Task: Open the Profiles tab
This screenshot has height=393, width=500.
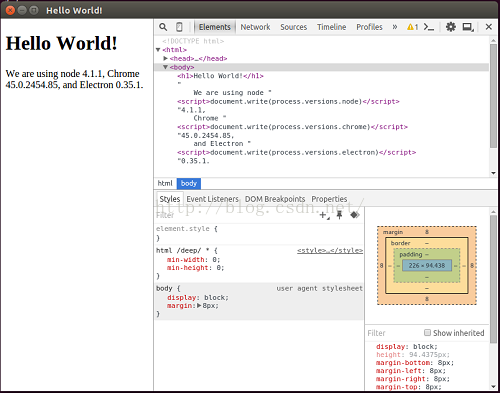Action: click(x=369, y=27)
